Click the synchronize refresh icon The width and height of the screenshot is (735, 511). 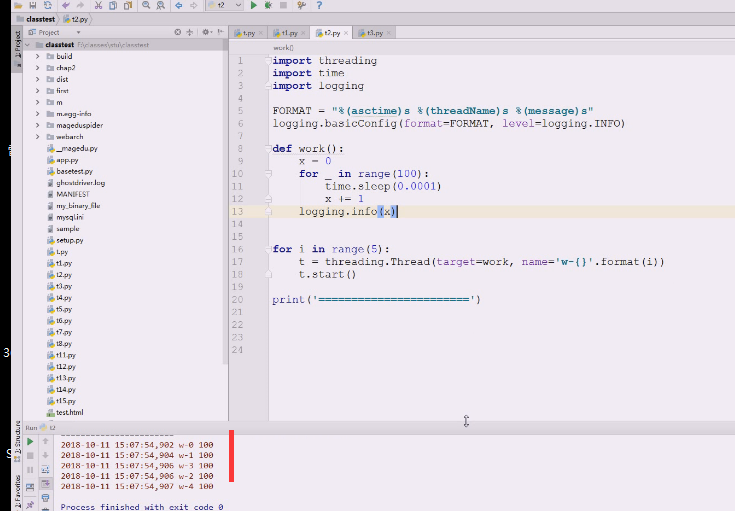pyautogui.click(x=48, y=5)
